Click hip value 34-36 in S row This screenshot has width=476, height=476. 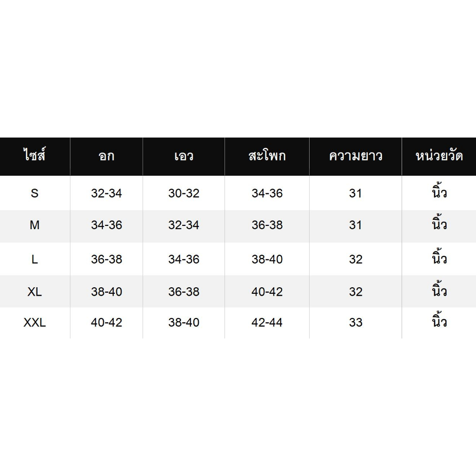point(267,193)
